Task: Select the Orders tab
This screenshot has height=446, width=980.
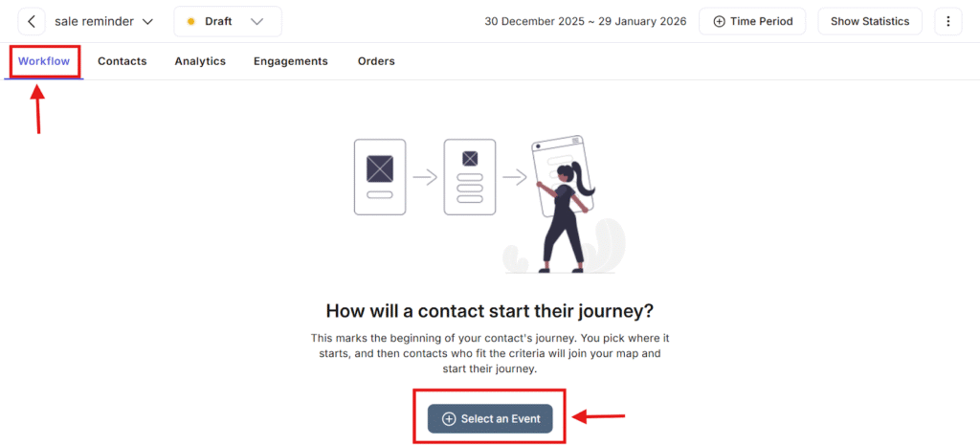Action: click(376, 61)
